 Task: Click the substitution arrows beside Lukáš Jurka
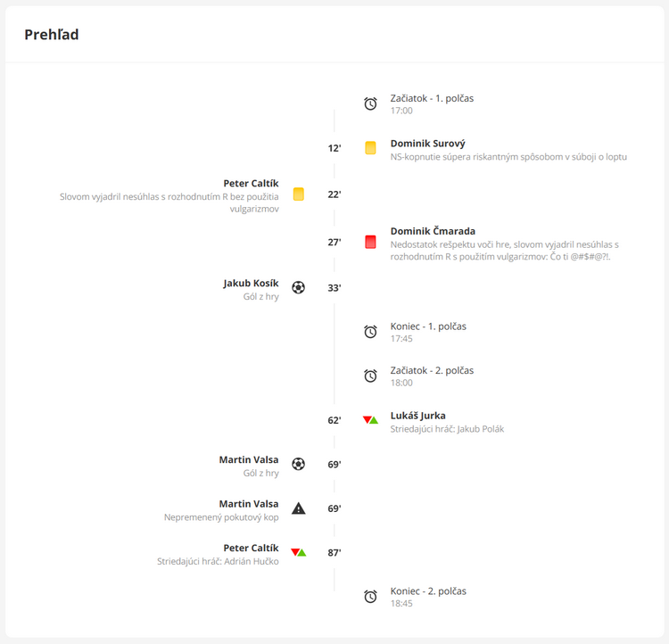pos(370,420)
